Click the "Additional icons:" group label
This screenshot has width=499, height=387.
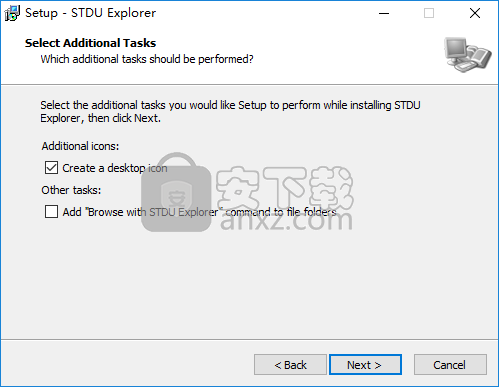(80, 146)
